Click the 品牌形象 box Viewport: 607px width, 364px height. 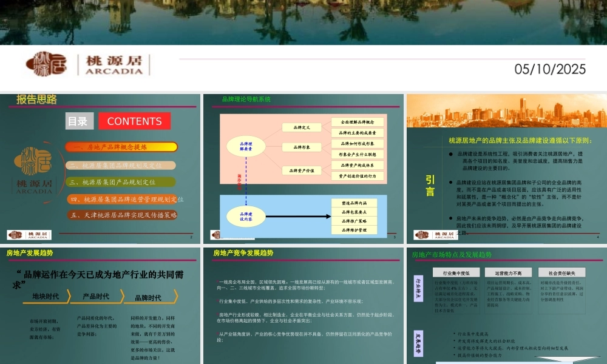(x=302, y=147)
